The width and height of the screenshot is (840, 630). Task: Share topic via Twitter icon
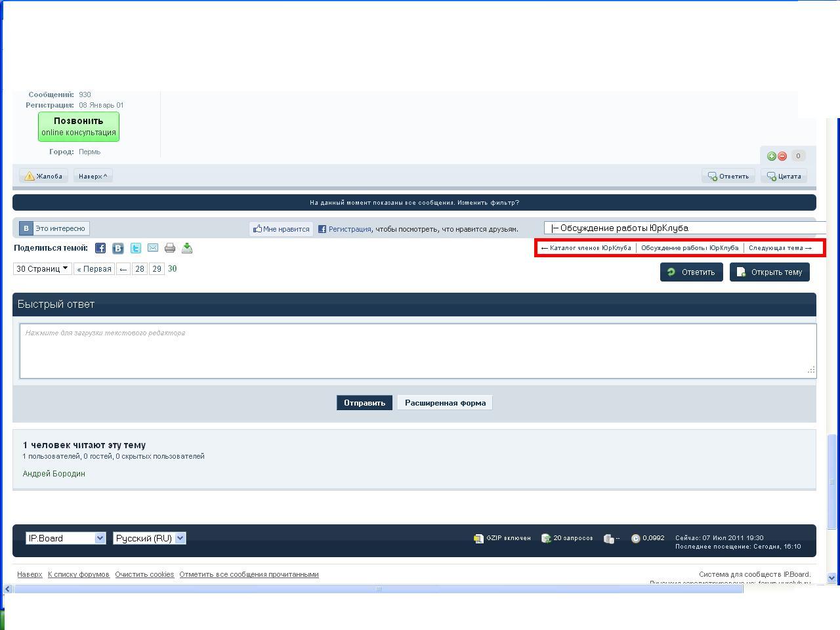coord(135,248)
